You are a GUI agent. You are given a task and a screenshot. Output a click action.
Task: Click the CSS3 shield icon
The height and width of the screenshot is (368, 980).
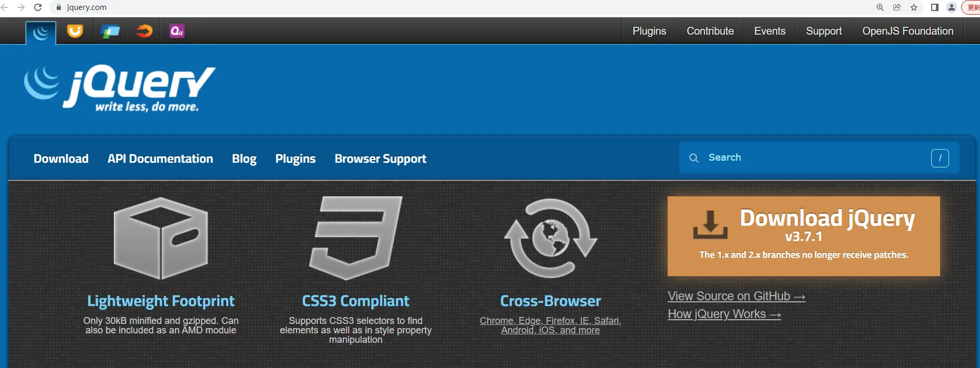[x=356, y=238]
